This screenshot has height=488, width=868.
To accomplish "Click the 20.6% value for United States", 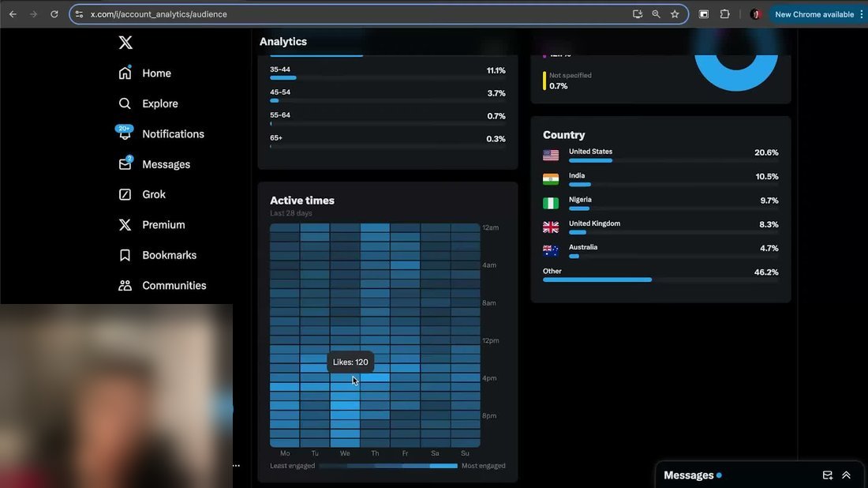I will [x=766, y=152].
